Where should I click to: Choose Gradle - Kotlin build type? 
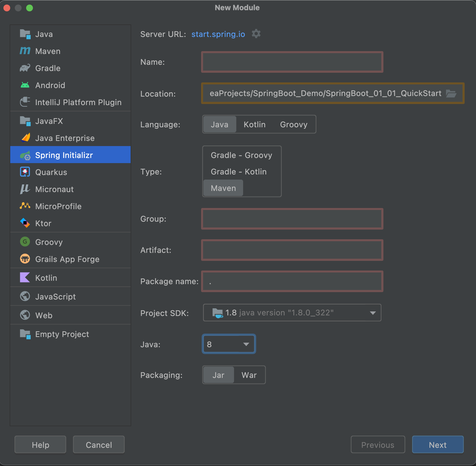(x=239, y=172)
